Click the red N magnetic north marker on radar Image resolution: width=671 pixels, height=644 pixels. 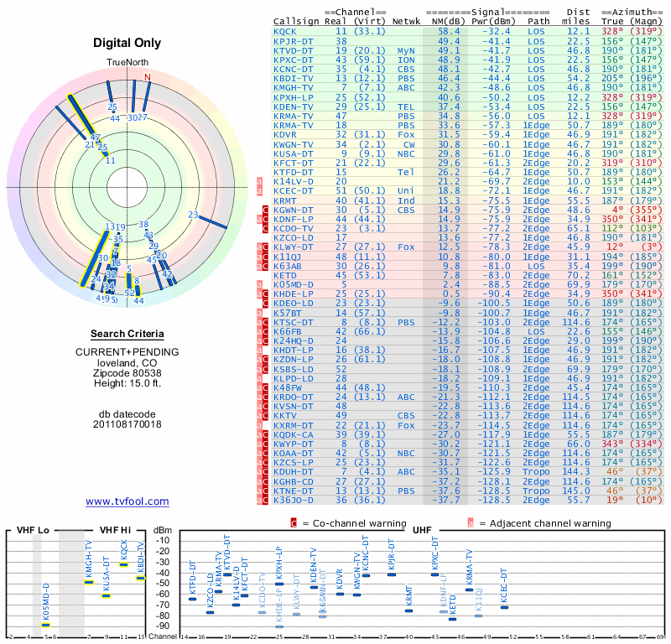click(148, 77)
